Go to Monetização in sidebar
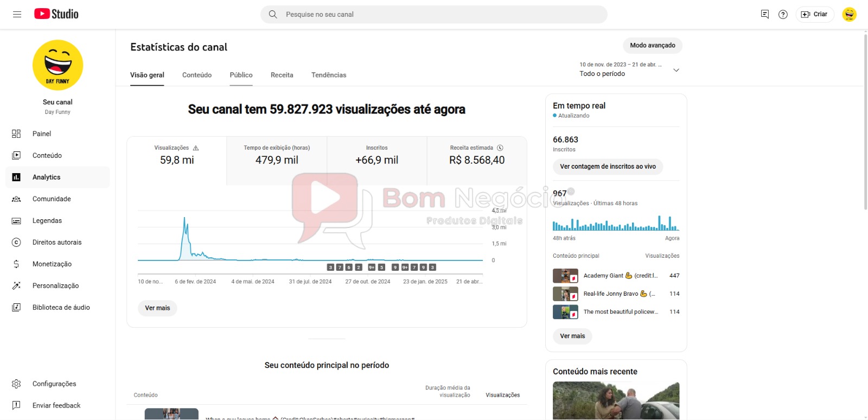The width and height of the screenshot is (868, 420). point(52,264)
